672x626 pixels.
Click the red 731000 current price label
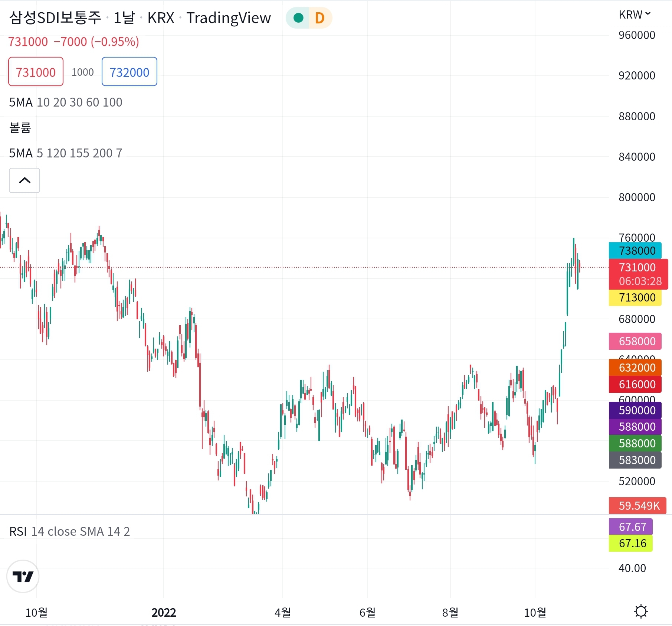point(639,274)
